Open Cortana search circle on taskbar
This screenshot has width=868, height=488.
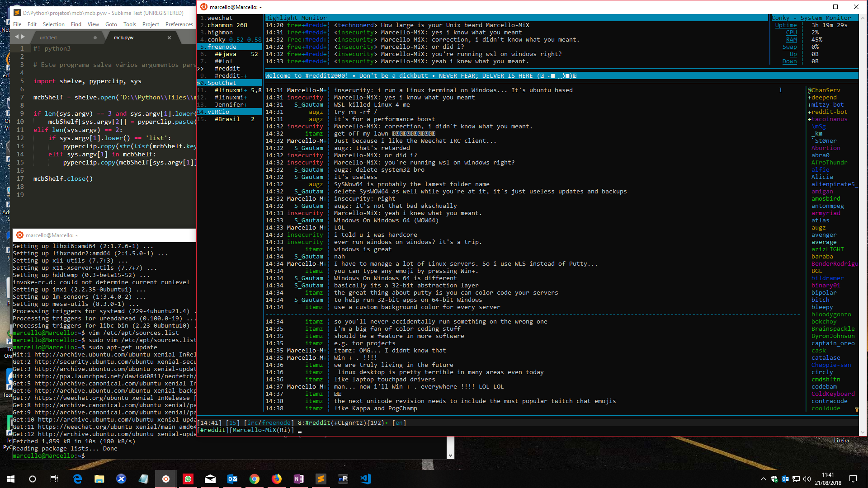pos(33,479)
